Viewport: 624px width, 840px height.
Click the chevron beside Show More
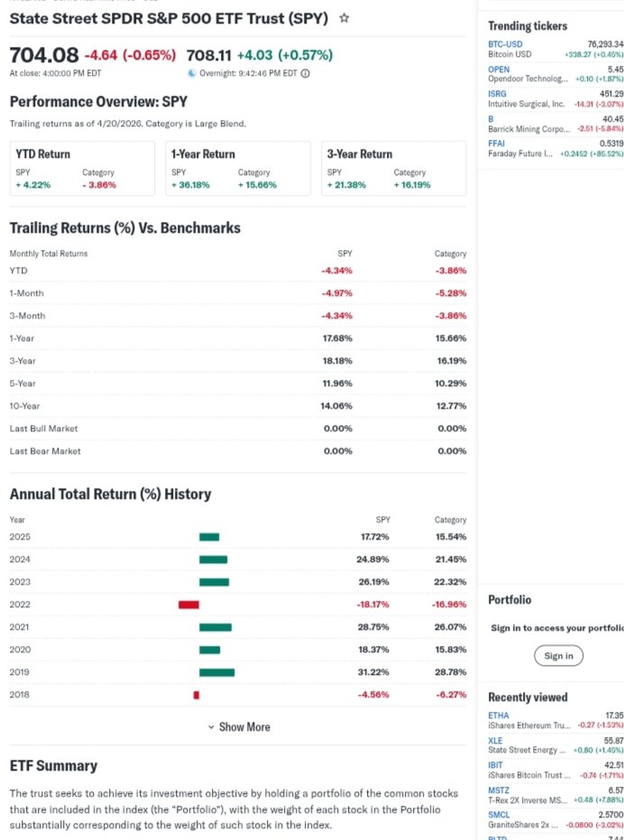tap(211, 726)
